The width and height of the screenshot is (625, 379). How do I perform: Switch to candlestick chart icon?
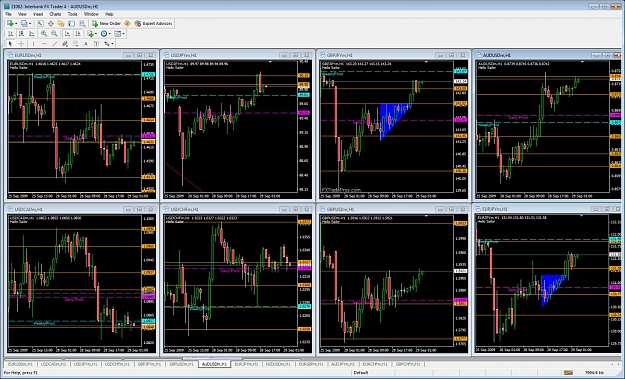[x=21, y=34]
